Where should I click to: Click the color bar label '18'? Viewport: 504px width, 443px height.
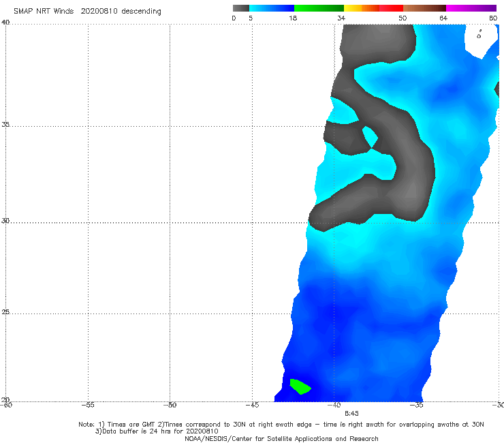pos(293,18)
